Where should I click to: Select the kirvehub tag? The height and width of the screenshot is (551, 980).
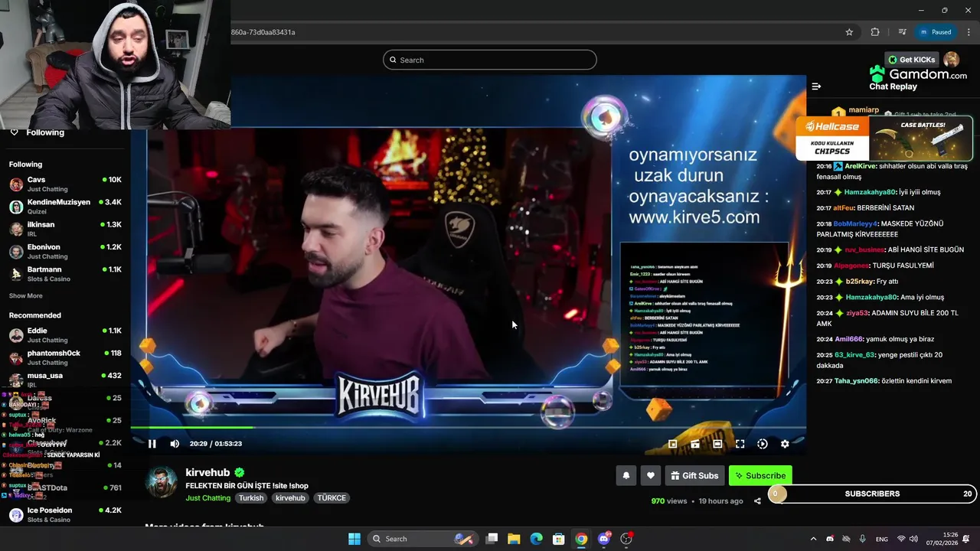click(x=290, y=498)
